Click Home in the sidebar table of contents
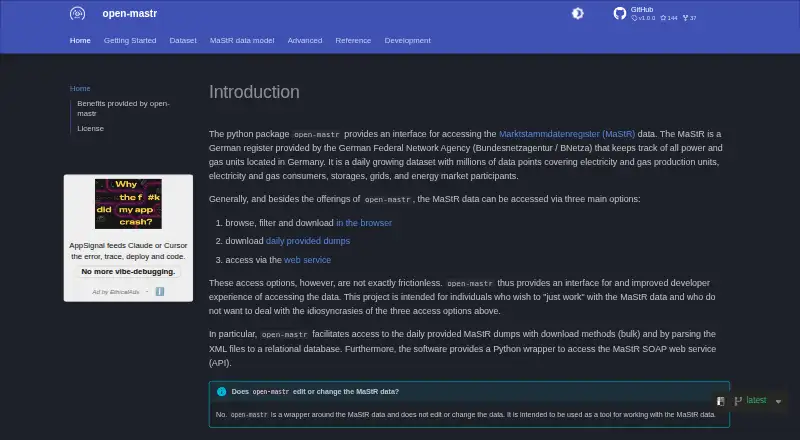800x440 pixels. [x=80, y=88]
